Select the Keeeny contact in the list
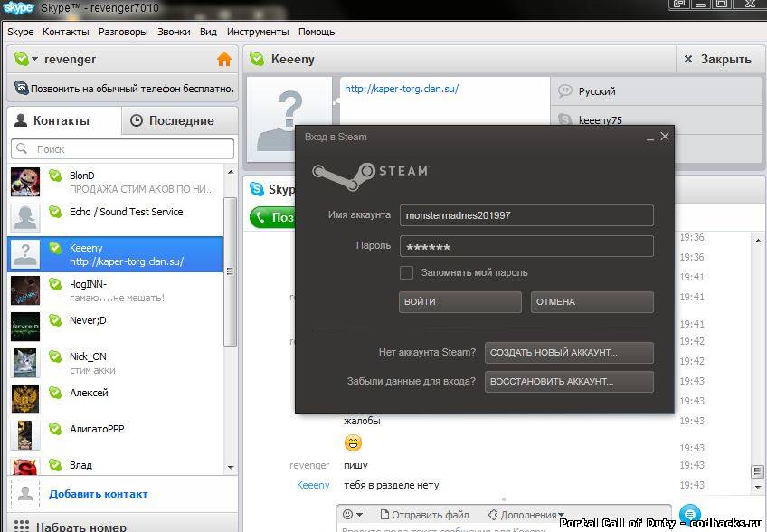The width and height of the screenshot is (767, 532). click(115, 254)
